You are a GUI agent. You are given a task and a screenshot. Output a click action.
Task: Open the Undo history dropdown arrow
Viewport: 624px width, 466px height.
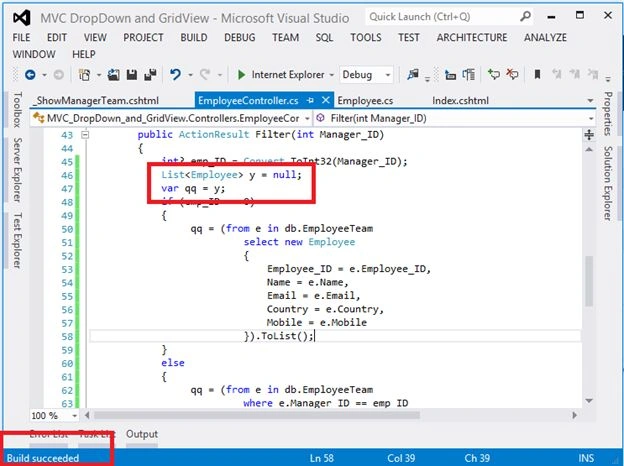coord(190,75)
